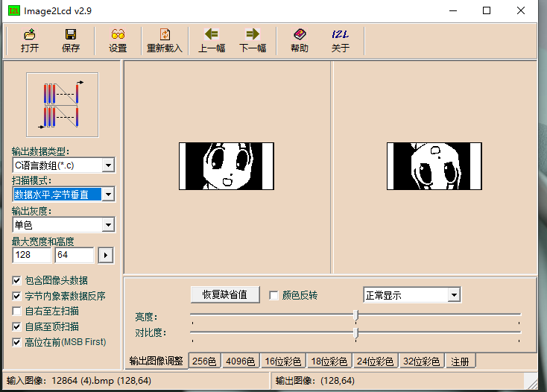Enable 自右至左扫描 checkbox

[16, 311]
